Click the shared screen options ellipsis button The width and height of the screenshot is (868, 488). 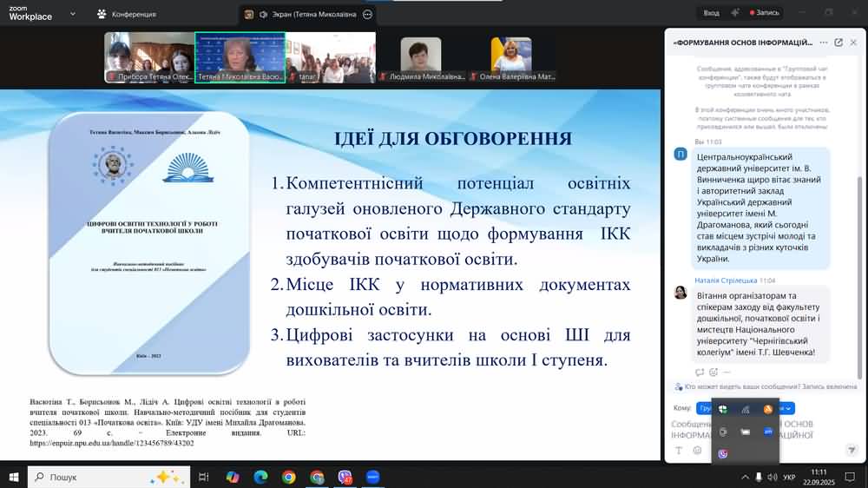(368, 14)
